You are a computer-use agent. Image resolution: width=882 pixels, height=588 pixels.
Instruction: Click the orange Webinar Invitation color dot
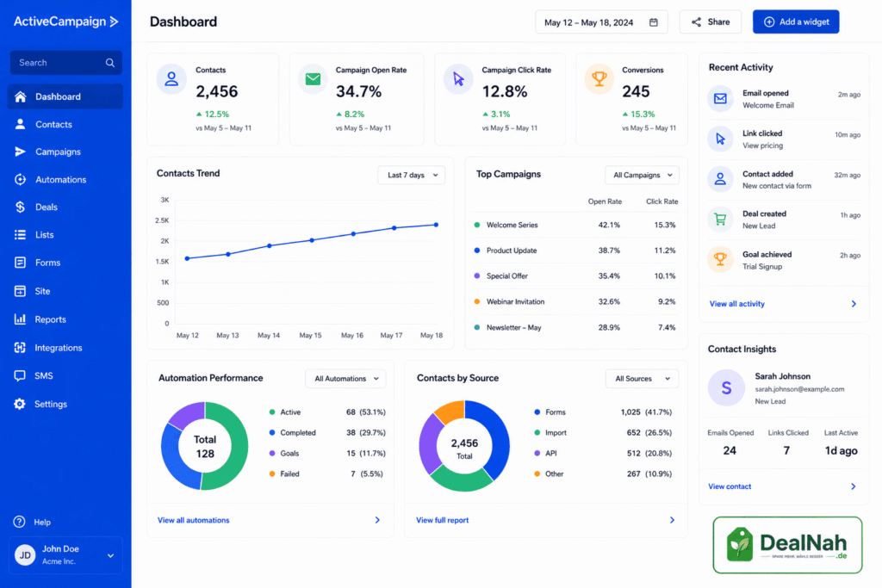(477, 302)
